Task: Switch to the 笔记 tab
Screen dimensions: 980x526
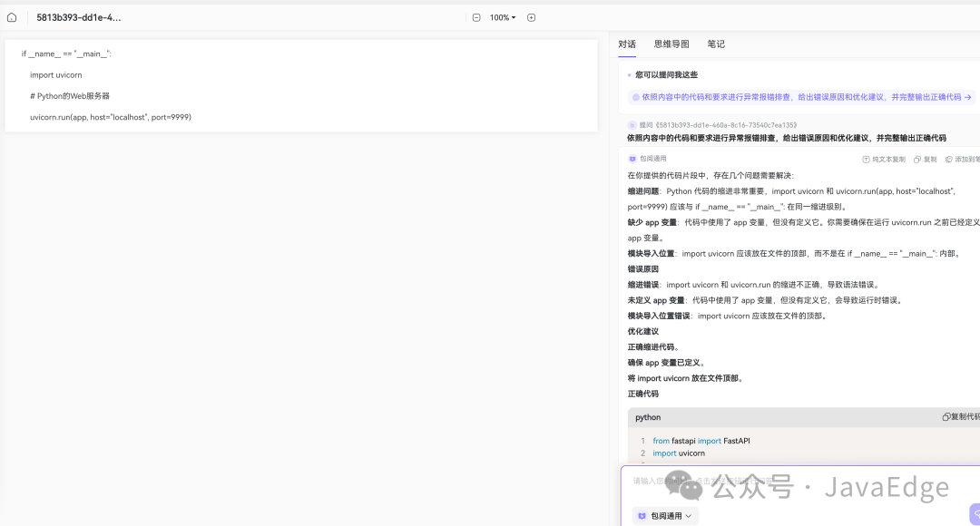Action: pos(715,44)
